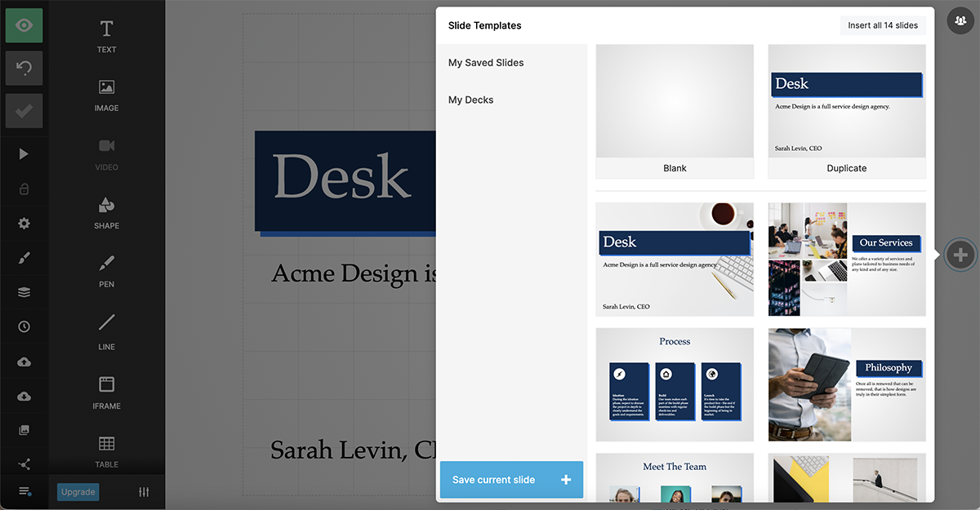The width and height of the screenshot is (980, 510).
Task: Click the Upgrade button
Action: point(78,492)
